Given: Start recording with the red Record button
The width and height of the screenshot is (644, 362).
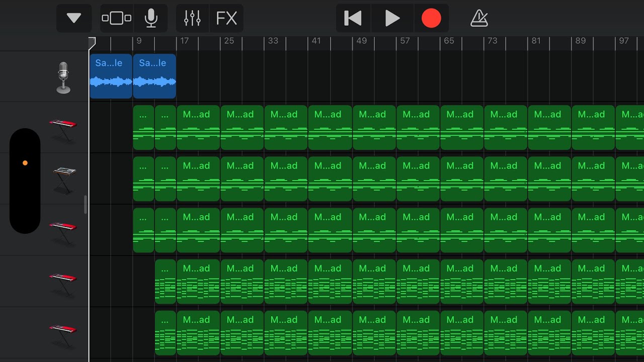Looking at the screenshot, I should [x=431, y=19].
